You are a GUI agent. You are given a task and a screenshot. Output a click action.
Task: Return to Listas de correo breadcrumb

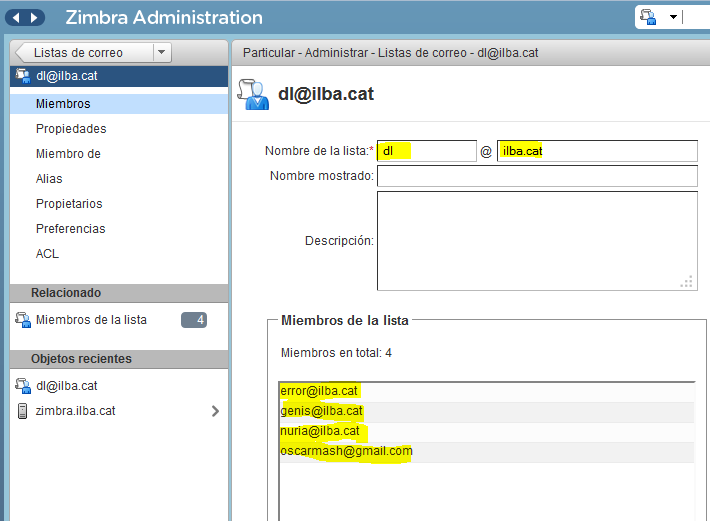(x=78, y=53)
